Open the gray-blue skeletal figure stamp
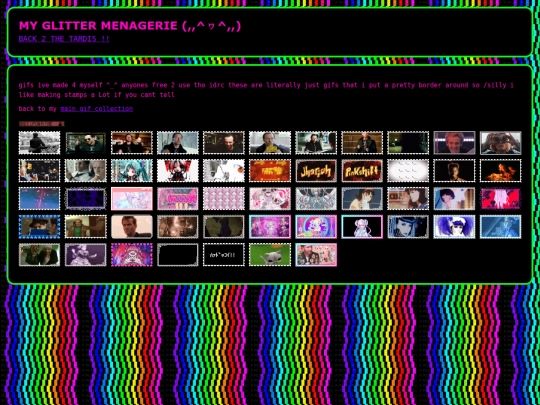The image size is (540, 405). point(316,199)
